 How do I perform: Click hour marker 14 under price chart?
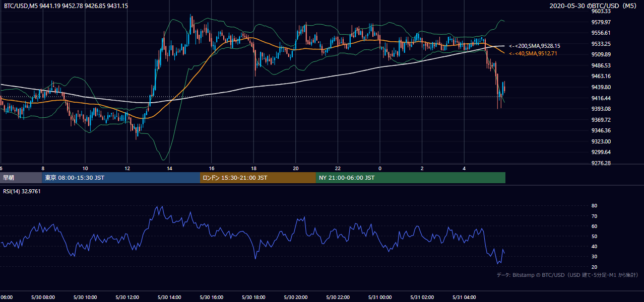[169, 169]
